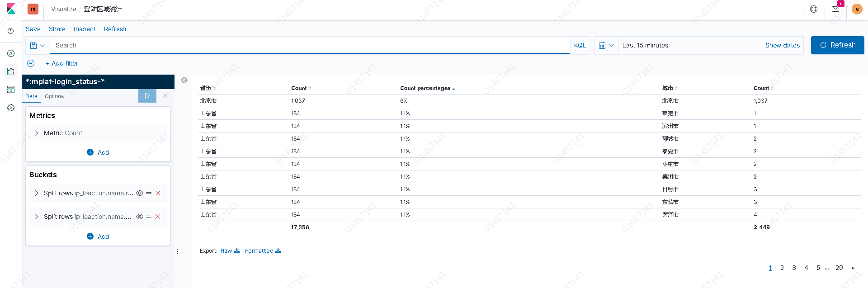This screenshot has width=868, height=288.
Task: Switch to the Options tab
Action: 54,96
